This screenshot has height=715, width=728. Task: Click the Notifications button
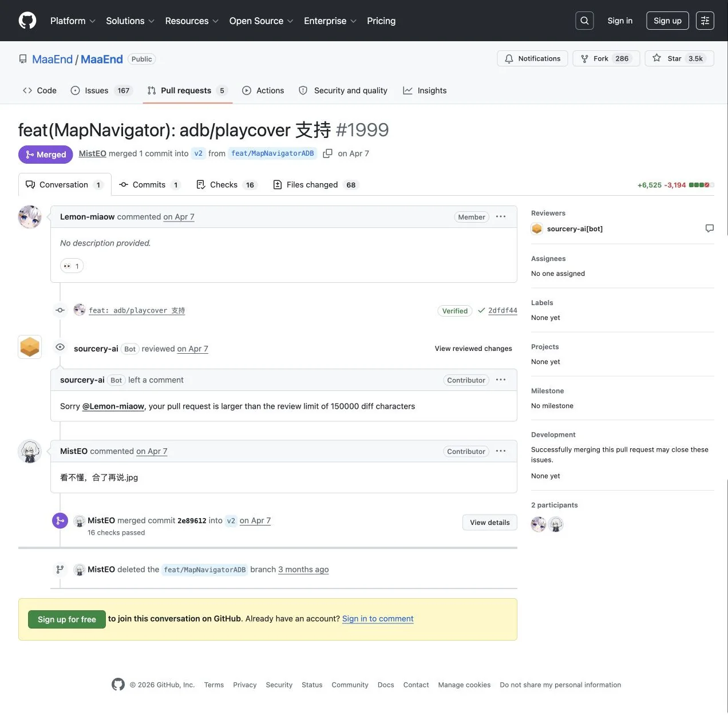532,58
